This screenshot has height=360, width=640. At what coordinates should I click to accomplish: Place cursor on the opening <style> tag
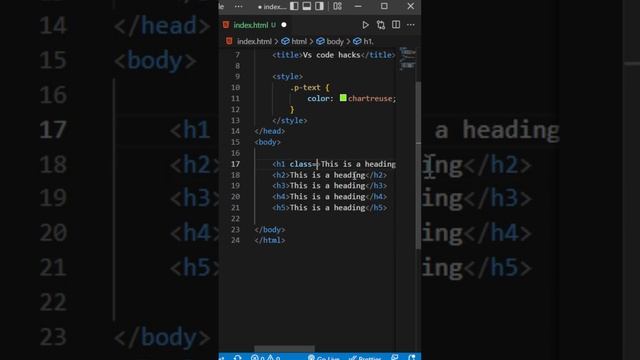(287, 76)
